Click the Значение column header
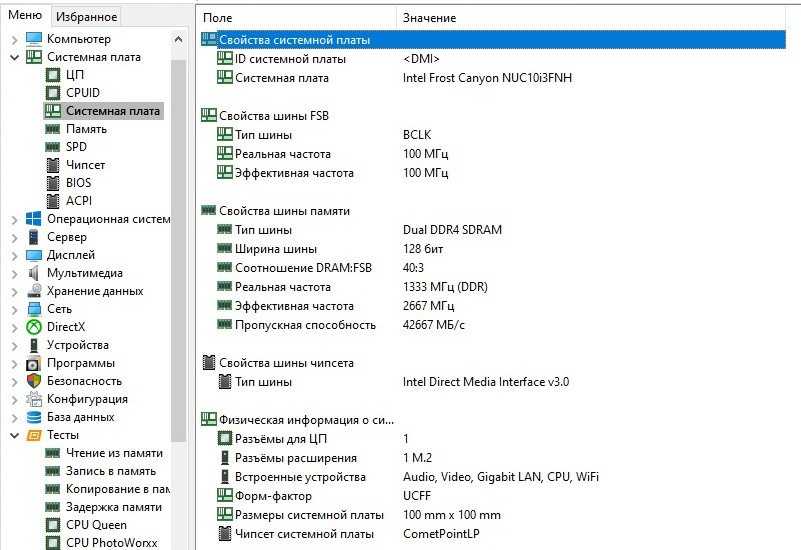Image resolution: width=801 pixels, height=550 pixels. pos(430,18)
